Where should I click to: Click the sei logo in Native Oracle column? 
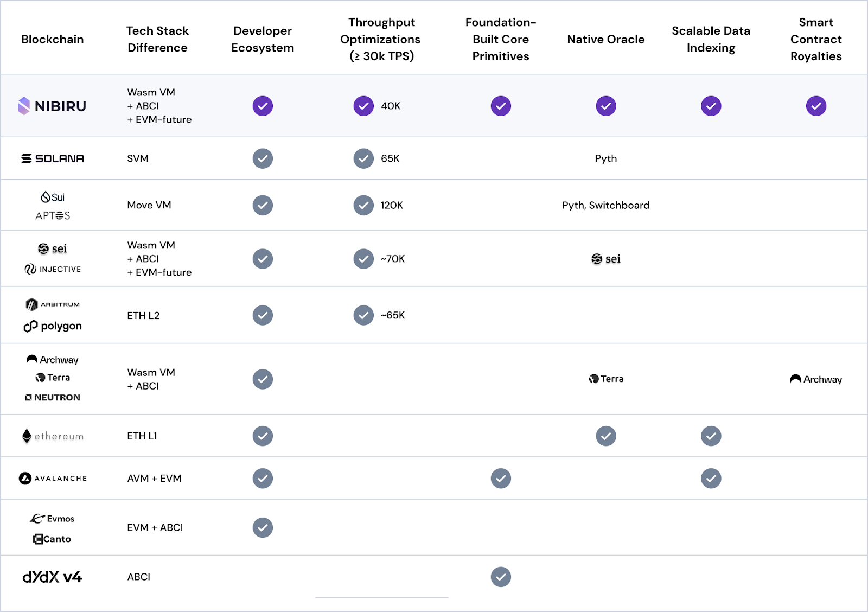pos(606,259)
